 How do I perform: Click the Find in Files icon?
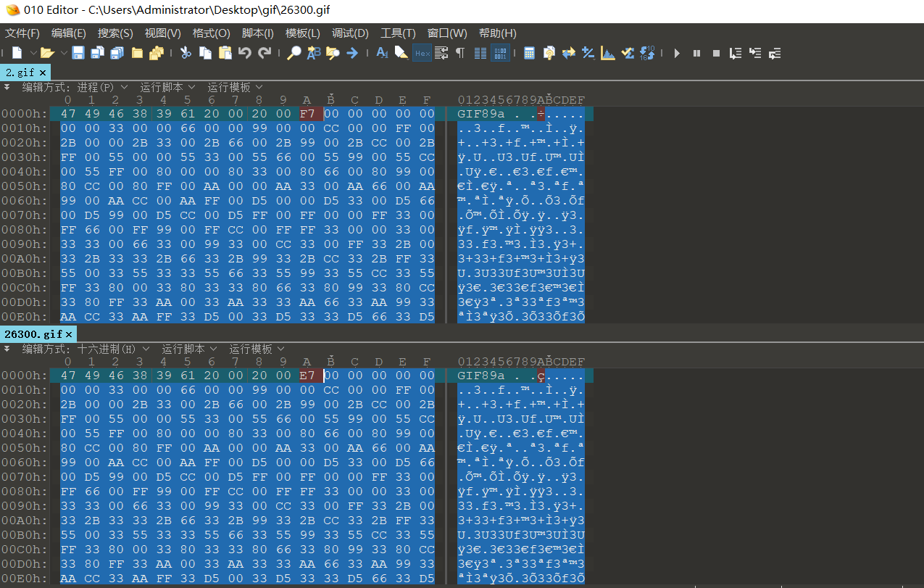point(333,53)
